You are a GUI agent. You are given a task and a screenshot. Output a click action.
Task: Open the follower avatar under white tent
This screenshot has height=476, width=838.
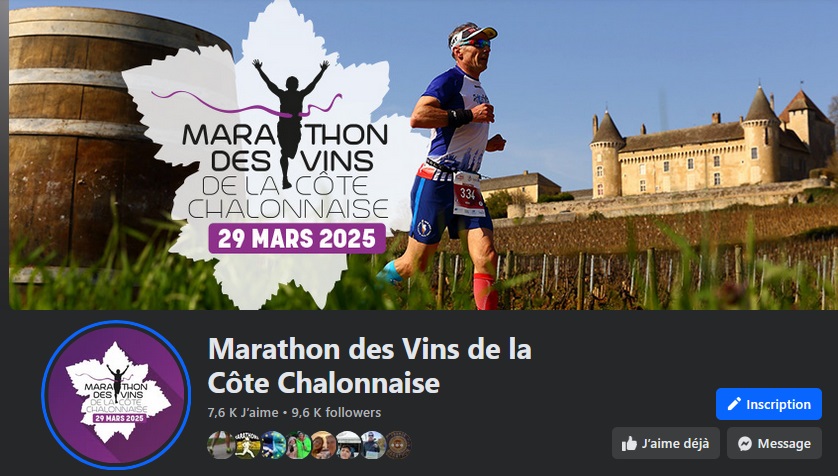click(348, 444)
